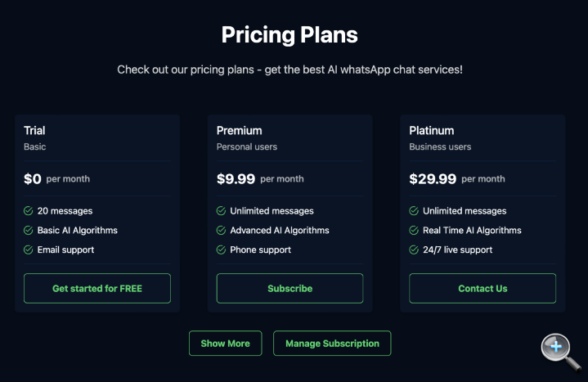Click the magnifier zoom icon
This screenshot has height=382, width=588.
tap(556, 348)
